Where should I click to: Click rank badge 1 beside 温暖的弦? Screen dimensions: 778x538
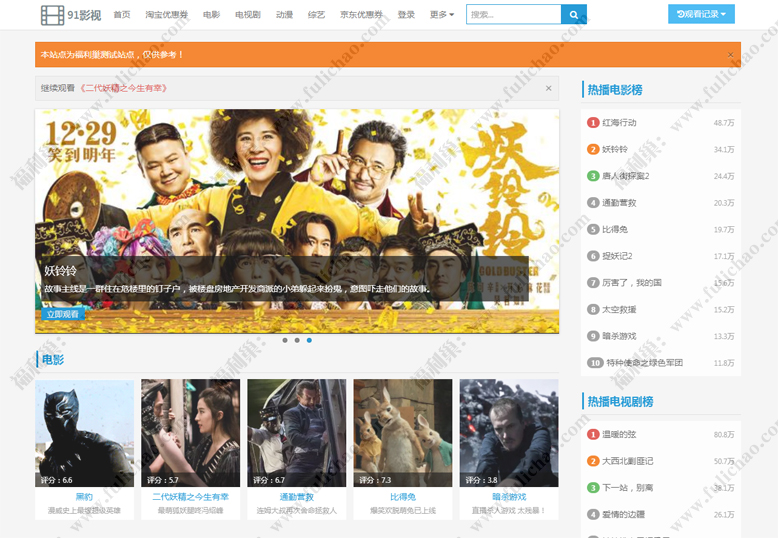pos(593,434)
